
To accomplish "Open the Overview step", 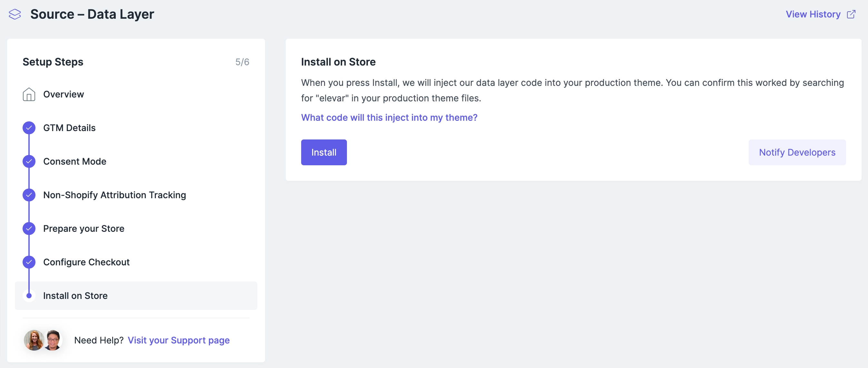I will 63,95.
